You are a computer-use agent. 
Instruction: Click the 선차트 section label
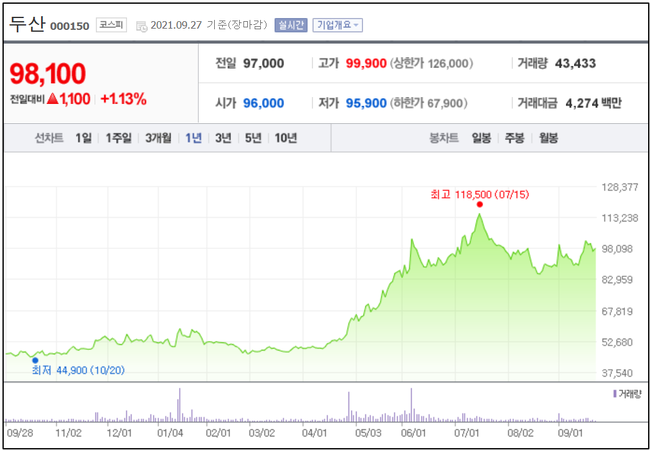pos(49,138)
